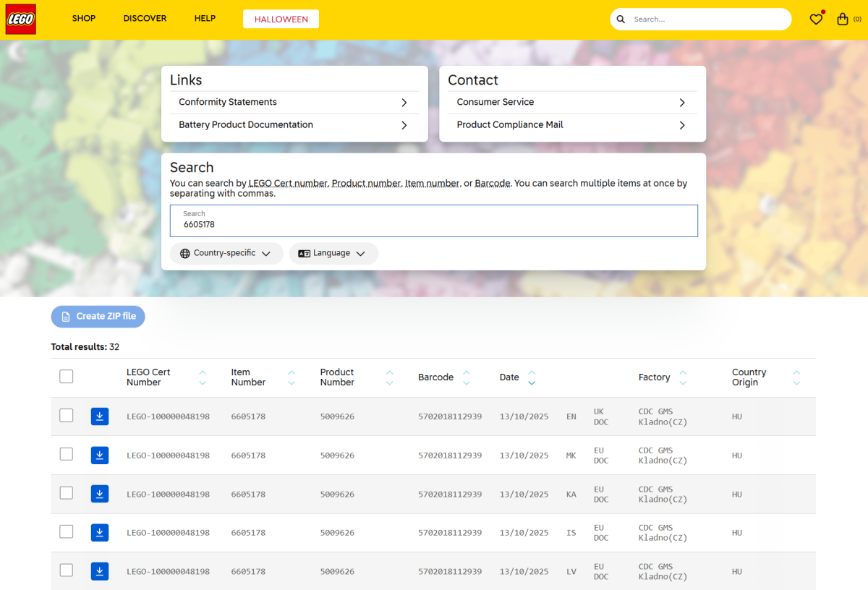Download certificate for MK row
The image size is (868, 590).
pos(100,456)
